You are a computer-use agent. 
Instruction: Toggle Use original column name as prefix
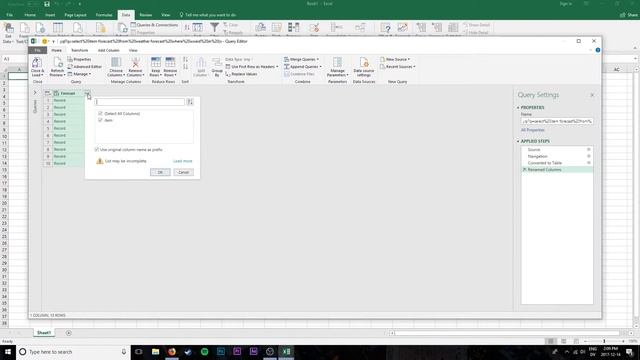click(x=97, y=150)
